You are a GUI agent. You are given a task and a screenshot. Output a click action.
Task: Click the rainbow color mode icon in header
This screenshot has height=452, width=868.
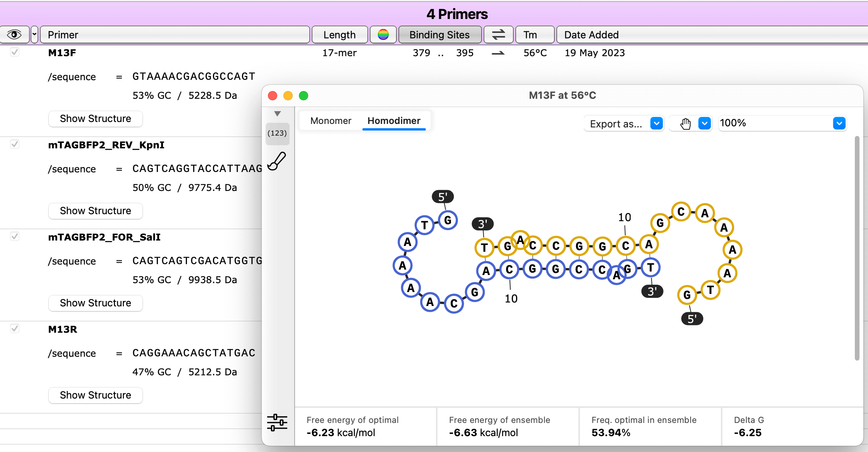(383, 34)
